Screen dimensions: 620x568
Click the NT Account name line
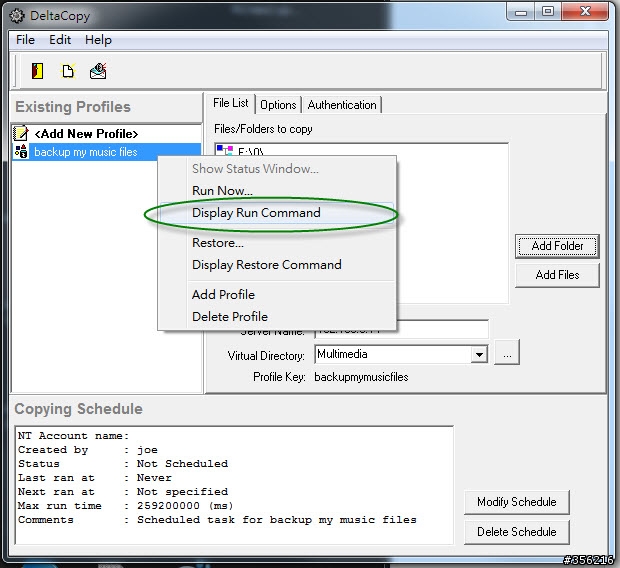pos(74,436)
